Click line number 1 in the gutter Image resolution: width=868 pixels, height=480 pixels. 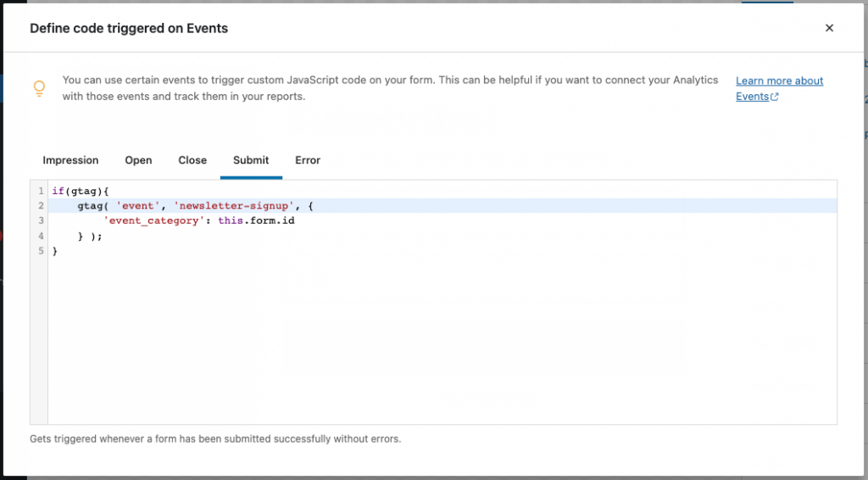(40, 191)
